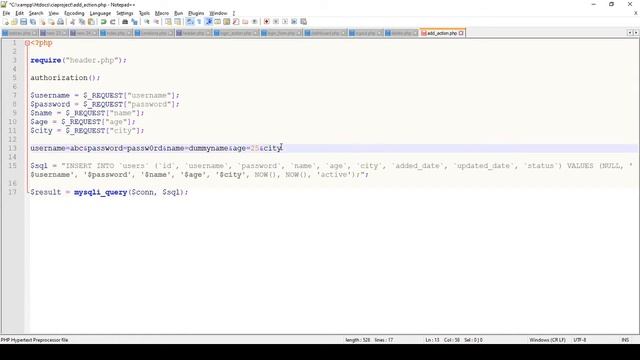The image size is (640, 360).
Task: Undo the last edit via toolbar
Action: click(104, 22)
